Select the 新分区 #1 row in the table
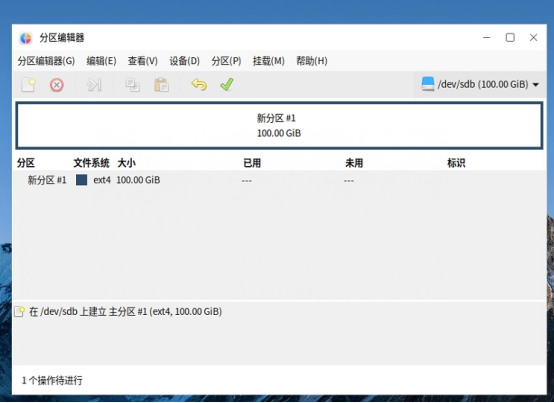 (279, 180)
